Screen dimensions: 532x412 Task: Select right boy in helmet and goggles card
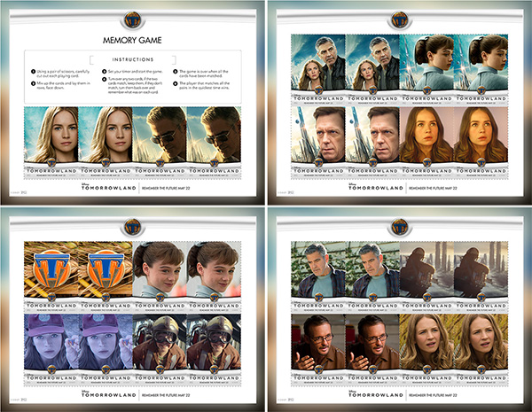point(214,350)
